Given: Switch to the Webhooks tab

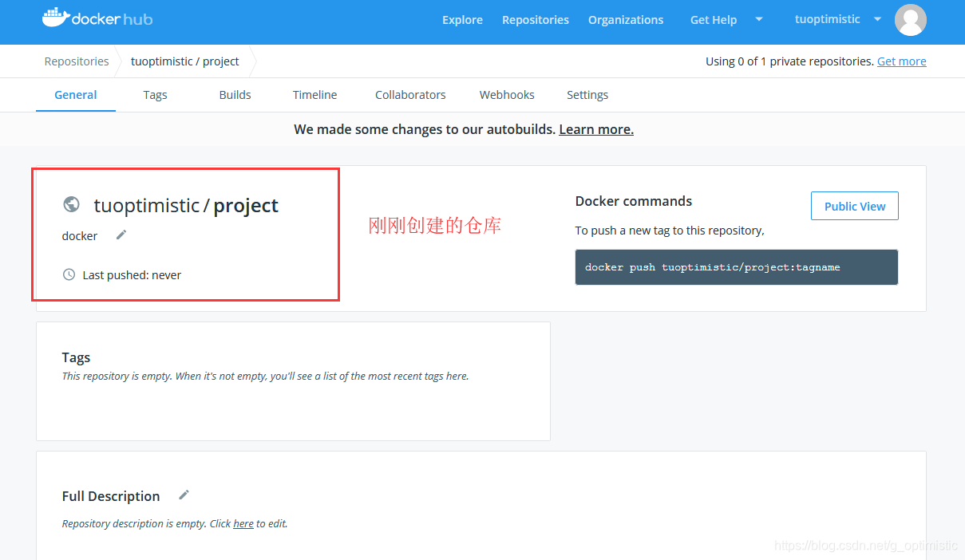Looking at the screenshot, I should point(507,95).
